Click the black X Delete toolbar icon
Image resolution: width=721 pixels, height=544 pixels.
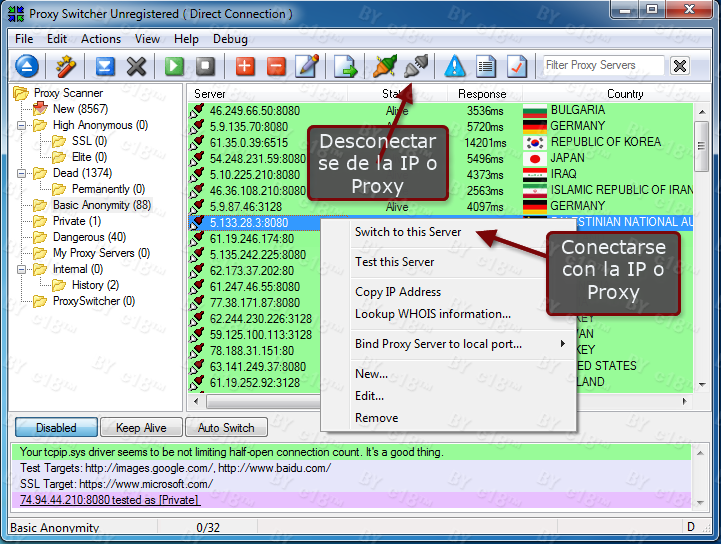click(x=137, y=67)
